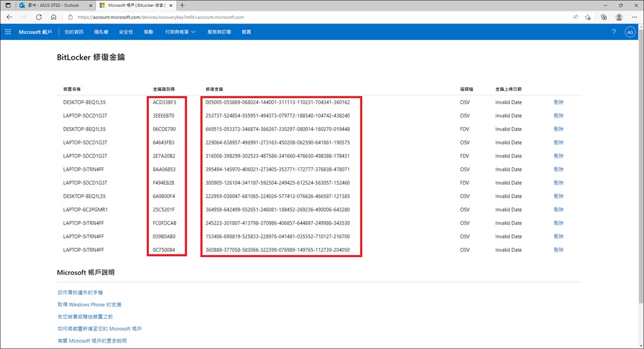Delete the key with ID F494E82B
The height and width of the screenshot is (349, 644).
pyautogui.click(x=559, y=183)
